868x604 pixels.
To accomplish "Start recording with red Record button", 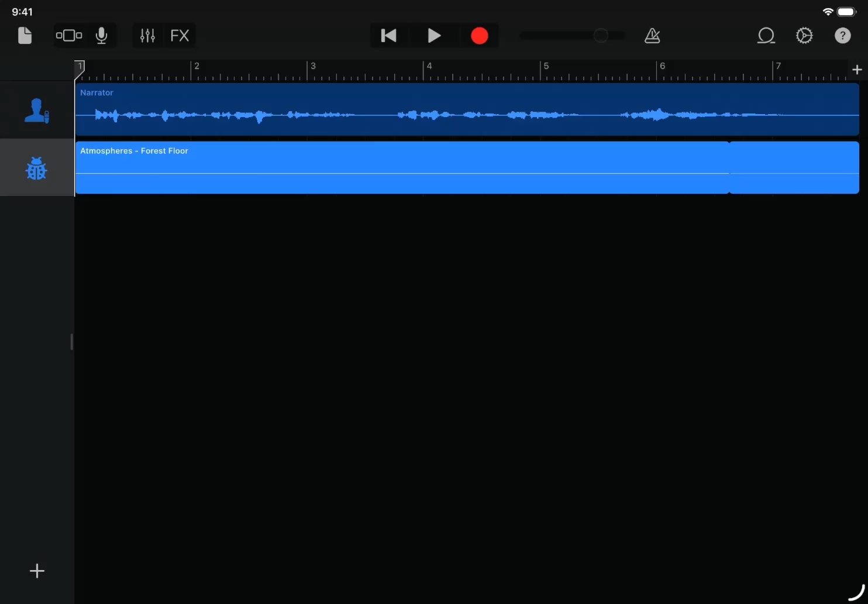I will click(x=479, y=36).
